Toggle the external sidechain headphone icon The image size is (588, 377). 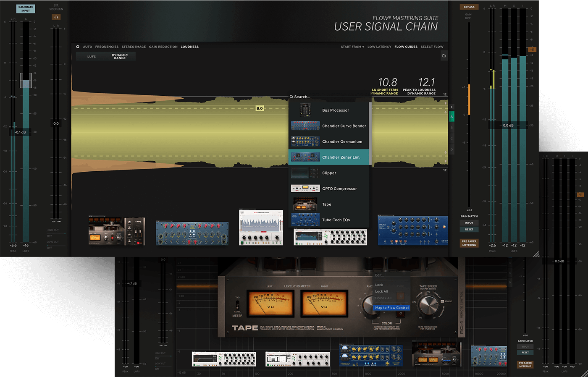pos(56,17)
